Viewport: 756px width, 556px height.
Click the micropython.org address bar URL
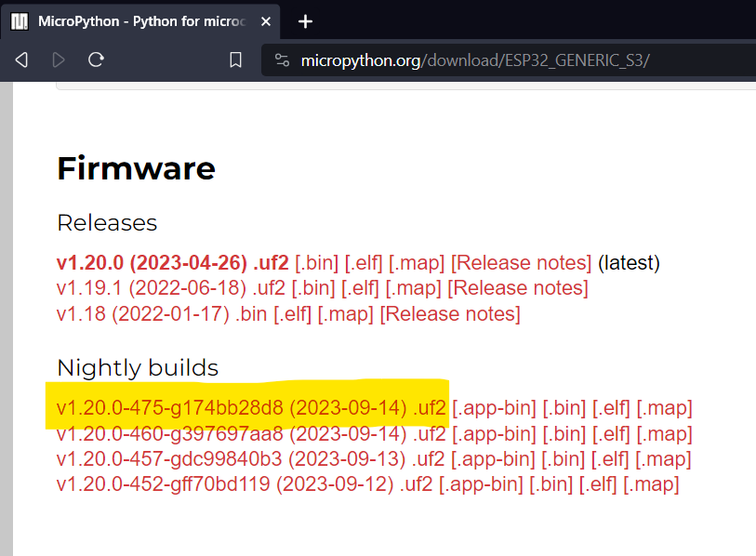(475, 60)
